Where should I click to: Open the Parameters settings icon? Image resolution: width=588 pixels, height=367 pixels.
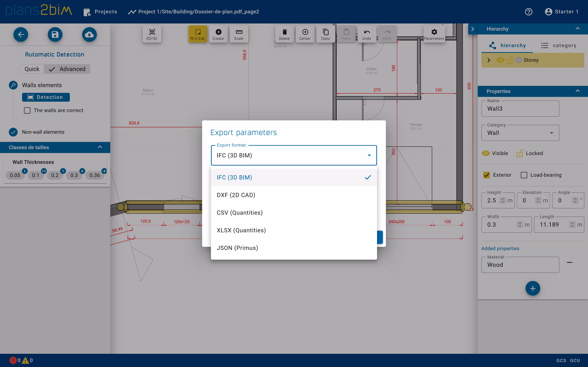(x=434, y=34)
